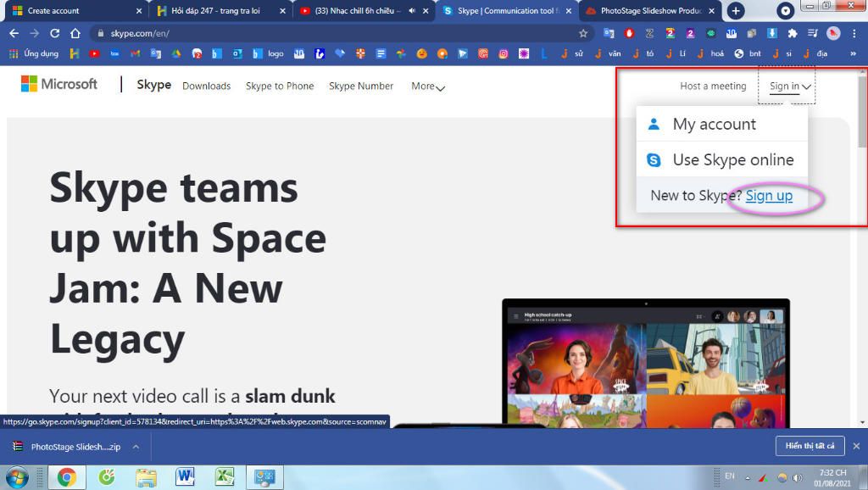
Task: Open the Chrome media controls icon
Action: click(813, 33)
